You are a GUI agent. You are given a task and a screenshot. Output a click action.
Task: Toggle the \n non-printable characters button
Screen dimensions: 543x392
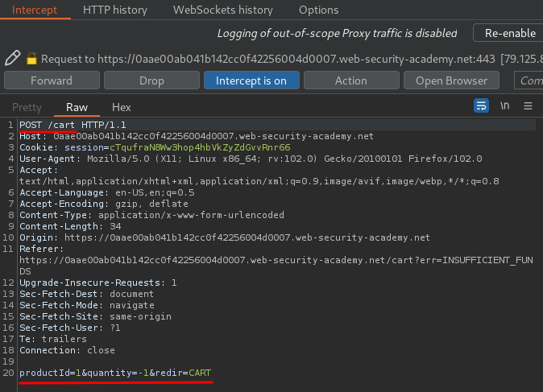(504, 105)
